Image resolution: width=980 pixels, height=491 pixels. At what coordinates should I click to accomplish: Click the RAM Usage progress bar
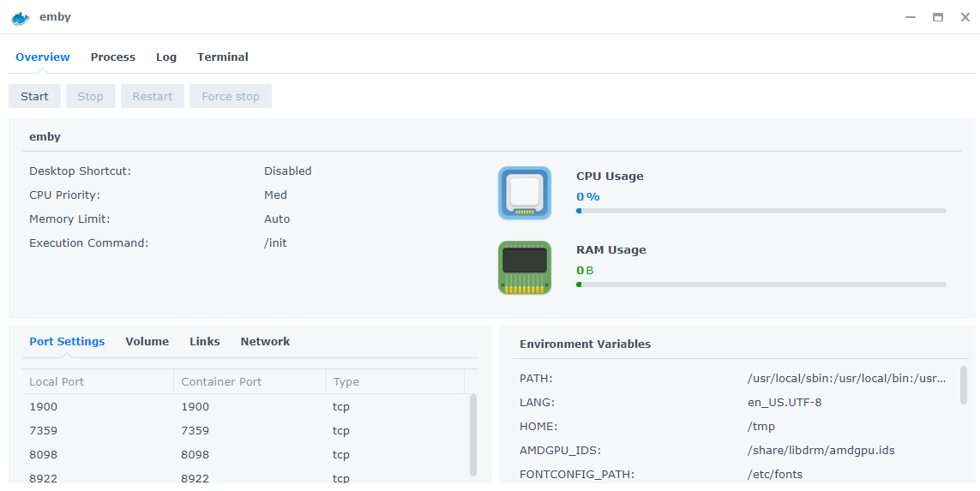click(761, 284)
